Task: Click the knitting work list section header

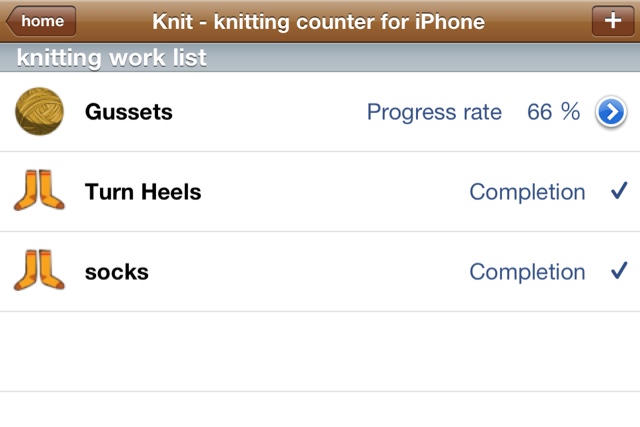Action: coord(112,58)
